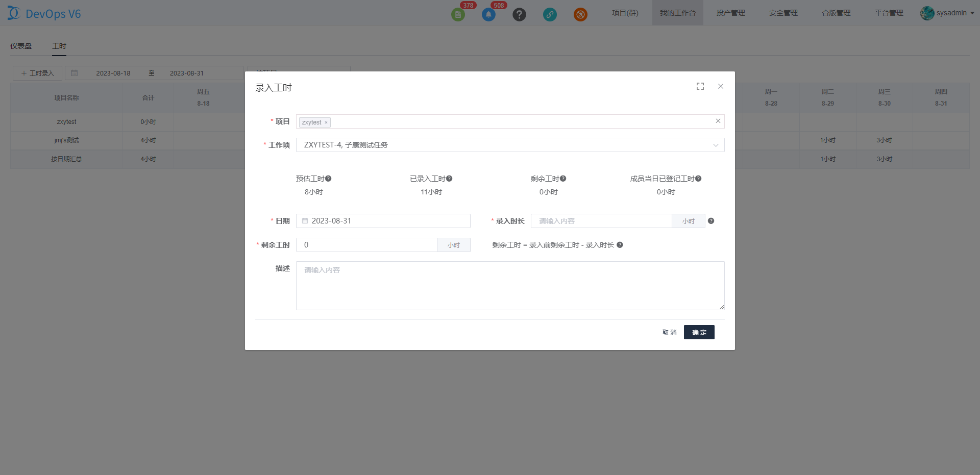Click the 确定 confirm button
This screenshot has height=475, width=980.
click(699, 332)
